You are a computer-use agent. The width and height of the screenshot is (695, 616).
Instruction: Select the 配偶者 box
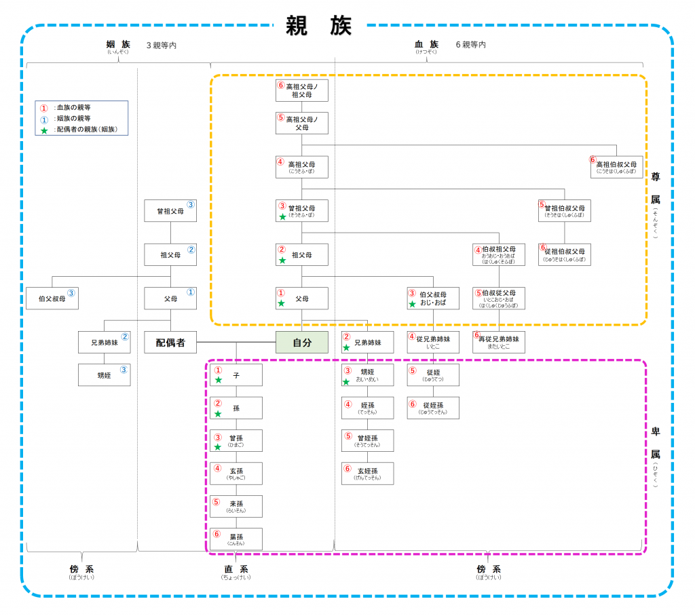(170, 343)
